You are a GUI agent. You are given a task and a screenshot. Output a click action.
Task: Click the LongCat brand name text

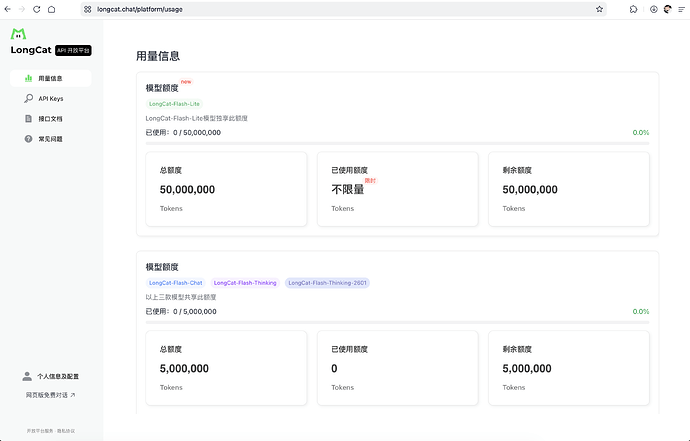pos(31,50)
